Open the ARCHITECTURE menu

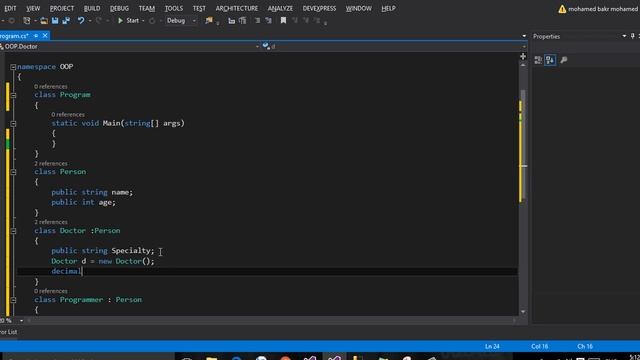coord(237,8)
